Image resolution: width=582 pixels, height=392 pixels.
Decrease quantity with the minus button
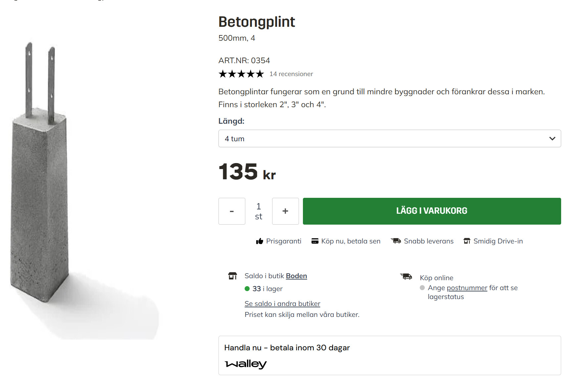232,211
